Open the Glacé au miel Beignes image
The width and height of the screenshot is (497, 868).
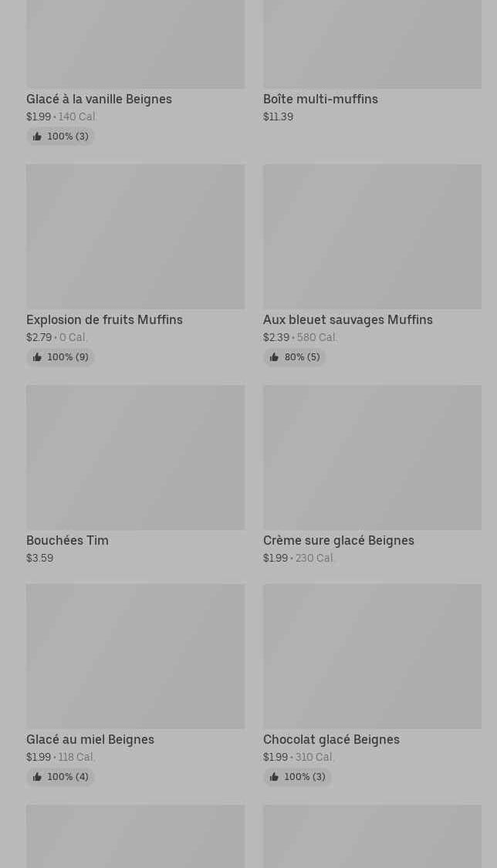(x=135, y=656)
